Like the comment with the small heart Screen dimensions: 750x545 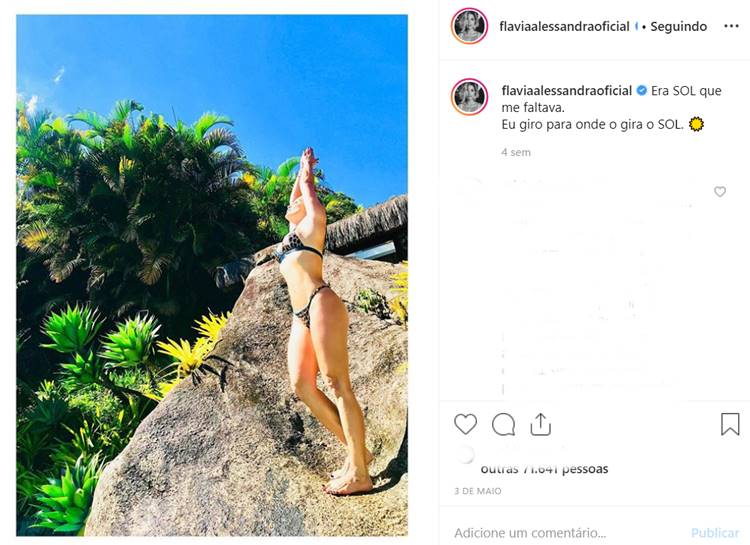click(x=720, y=192)
